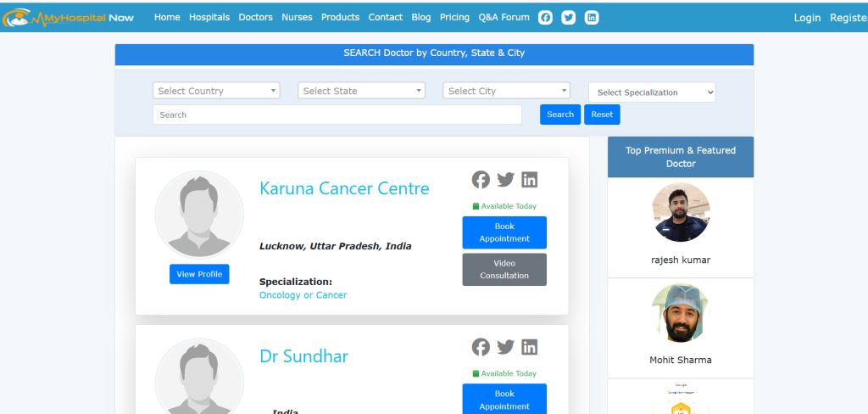Click the Reset button
868x414 pixels.
click(602, 115)
